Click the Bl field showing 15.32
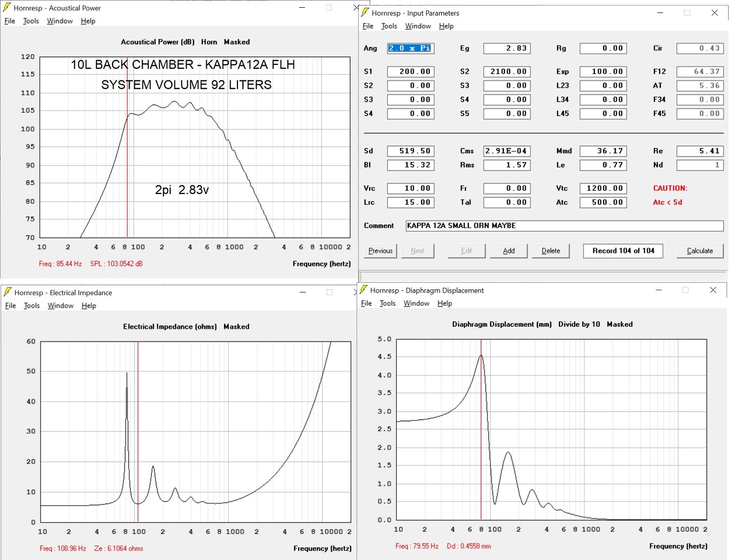Viewport: 739px width, 560px height. tap(411, 165)
